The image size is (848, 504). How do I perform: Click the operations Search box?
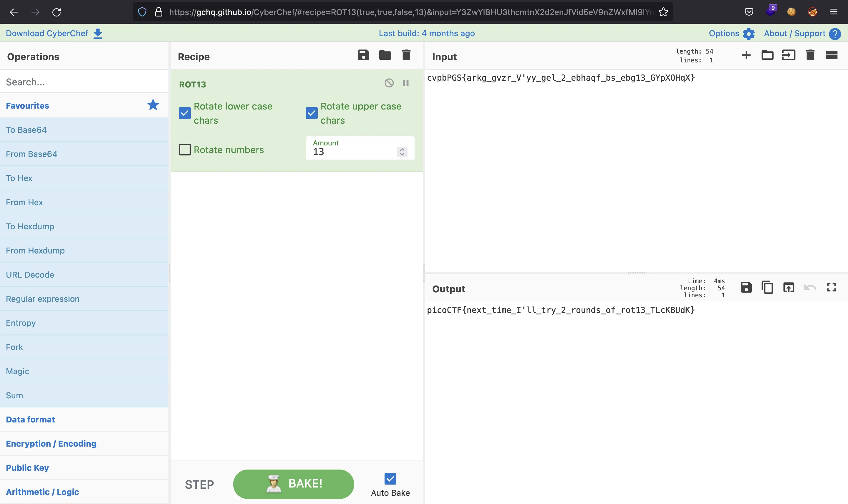click(x=84, y=82)
